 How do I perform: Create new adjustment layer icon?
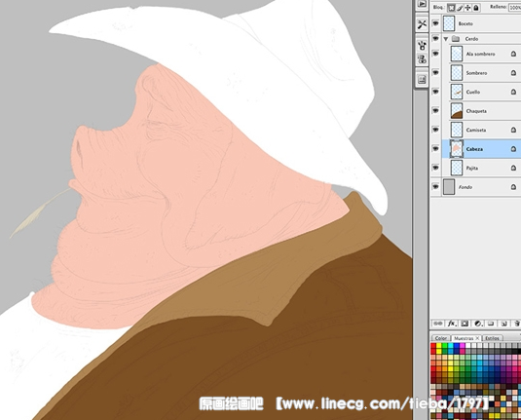pyautogui.click(x=478, y=324)
